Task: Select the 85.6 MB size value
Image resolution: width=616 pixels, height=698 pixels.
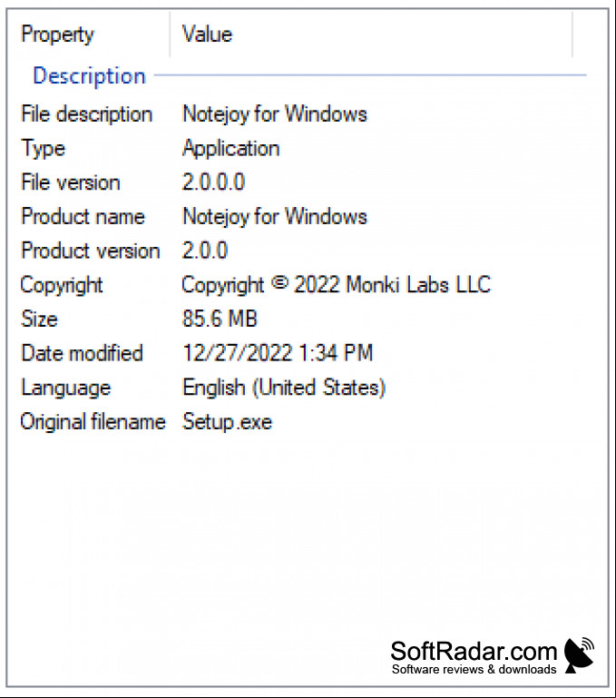Action: 220,320
